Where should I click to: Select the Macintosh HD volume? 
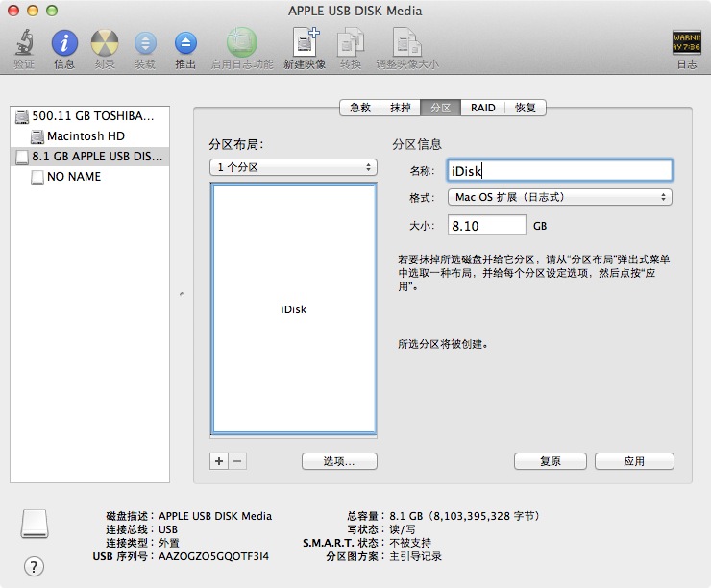tap(89, 136)
